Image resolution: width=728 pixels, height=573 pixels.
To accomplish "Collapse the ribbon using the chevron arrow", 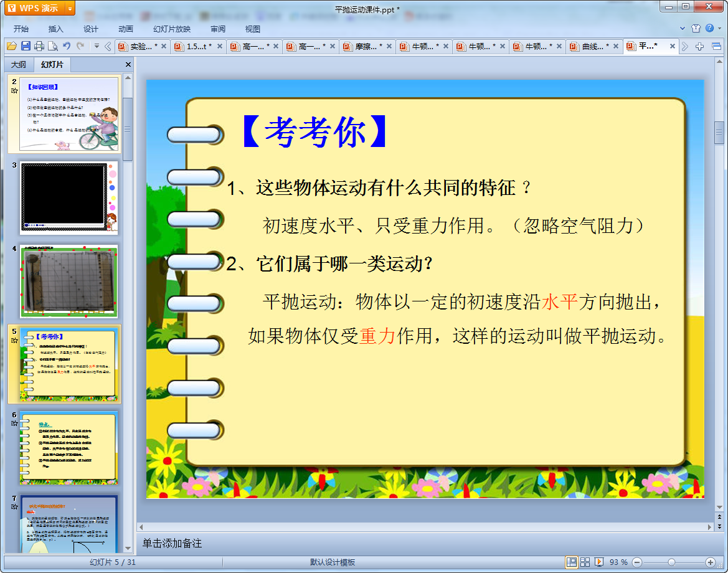I will (683, 29).
